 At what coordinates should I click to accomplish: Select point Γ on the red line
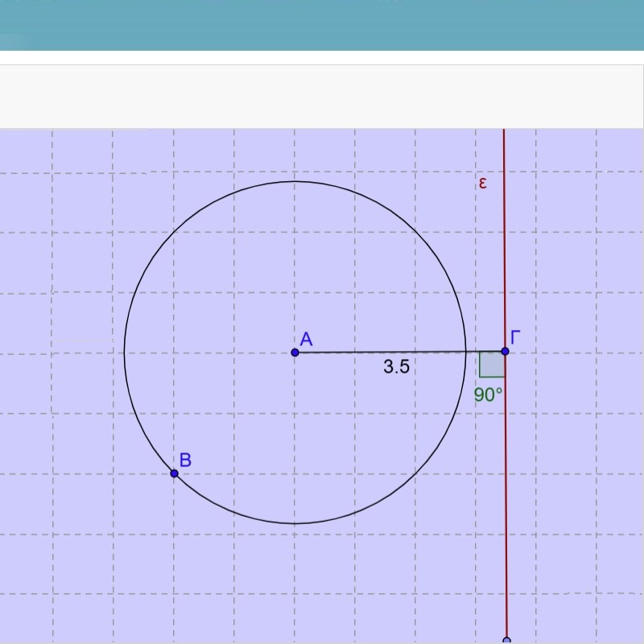[x=506, y=352]
